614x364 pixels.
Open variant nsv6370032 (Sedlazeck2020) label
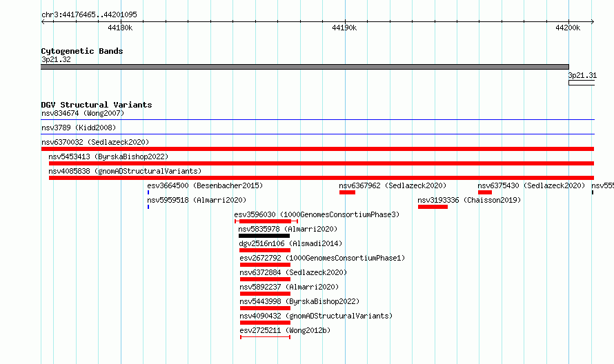[x=95, y=142]
